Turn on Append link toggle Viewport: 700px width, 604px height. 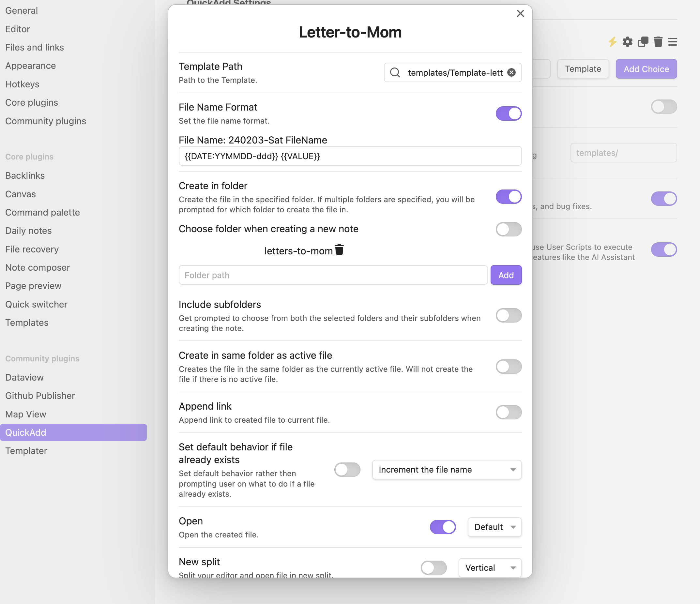point(509,412)
